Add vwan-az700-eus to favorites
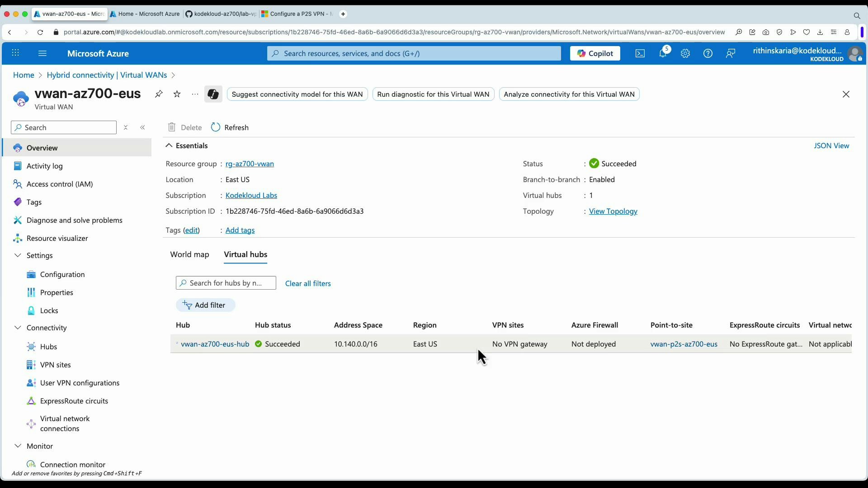The width and height of the screenshot is (868, 488). coord(177,94)
